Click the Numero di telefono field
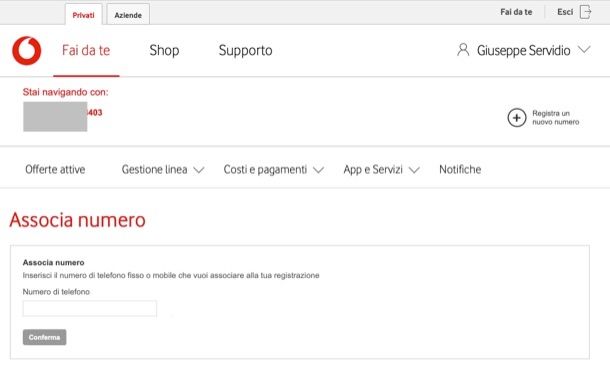The width and height of the screenshot is (610, 371). click(x=90, y=309)
